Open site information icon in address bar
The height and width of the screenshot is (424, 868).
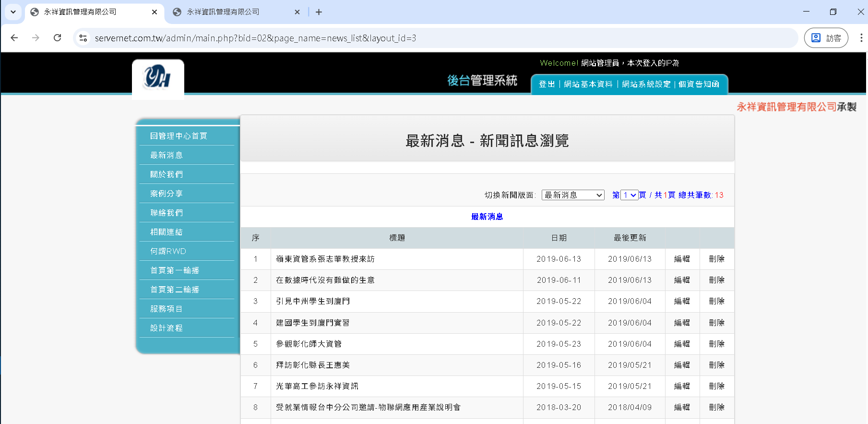pyautogui.click(x=83, y=38)
